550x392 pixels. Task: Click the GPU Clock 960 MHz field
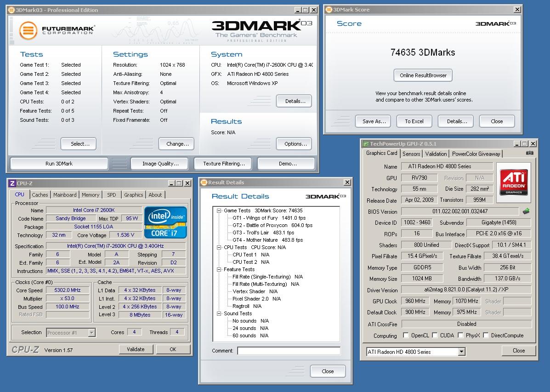pos(415,301)
